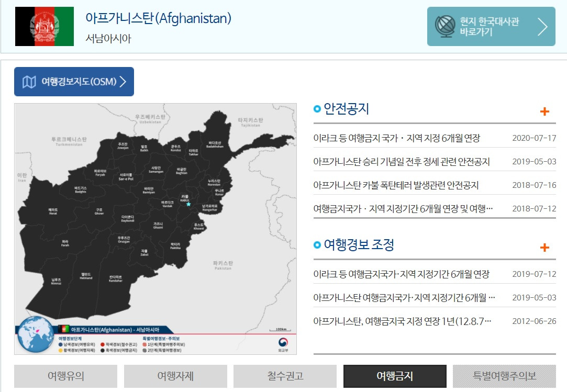This screenshot has height=392, width=567.
Task: Click the red 철수권고 legend color dot
Action: tap(103, 343)
